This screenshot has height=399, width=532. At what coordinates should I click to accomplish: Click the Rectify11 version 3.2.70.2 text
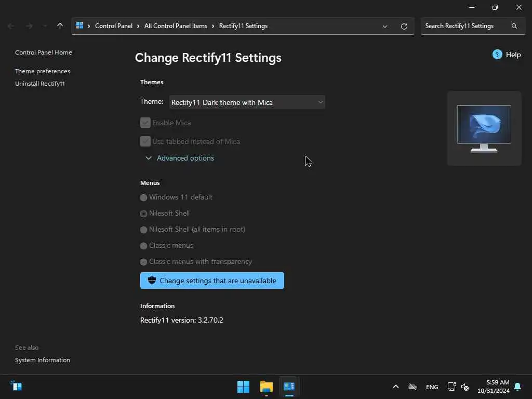(181, 320)
